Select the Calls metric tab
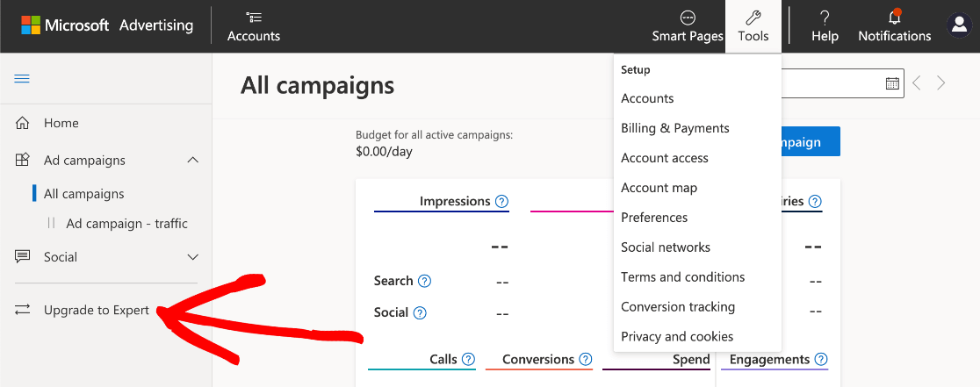The height and width of the screenshot is (387, 980). [x=443, y=360]
